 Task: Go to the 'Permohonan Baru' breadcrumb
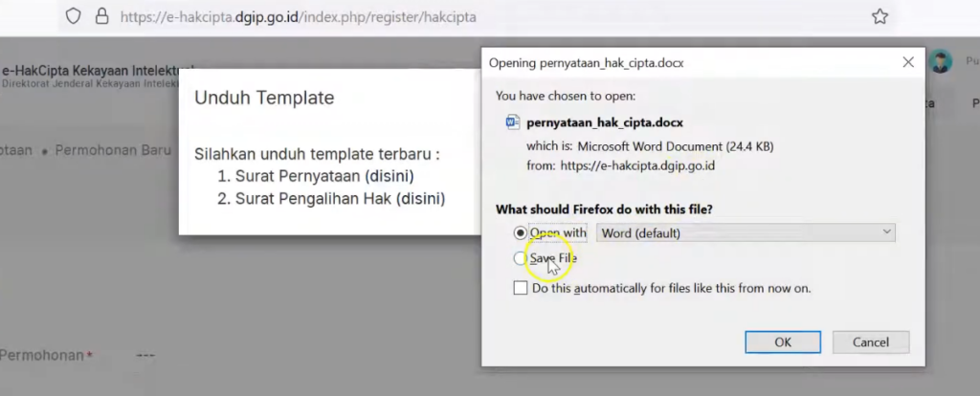[x=113, y=150]
